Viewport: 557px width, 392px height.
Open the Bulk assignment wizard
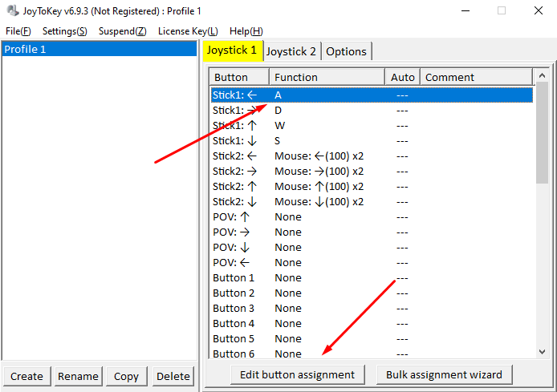point(444,374)
